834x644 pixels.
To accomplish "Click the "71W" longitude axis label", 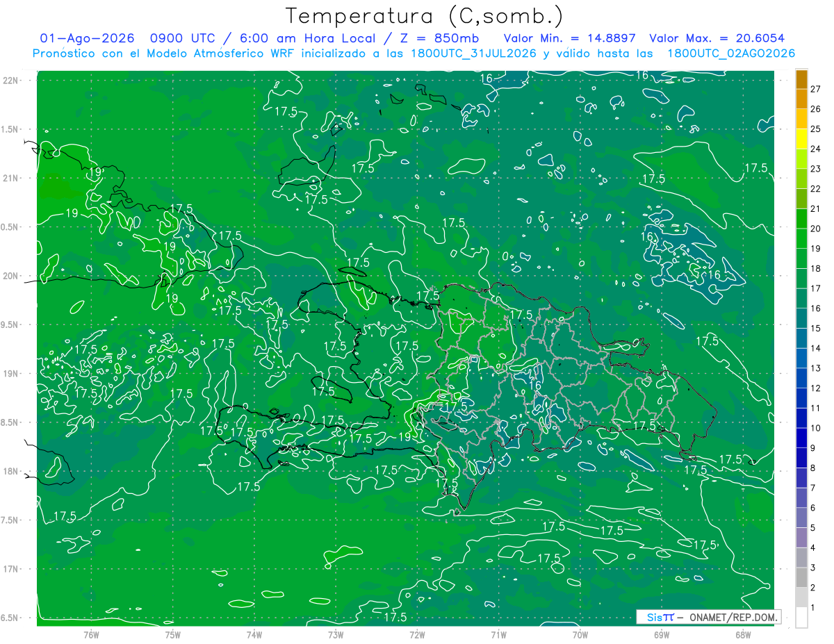I will pos(498,635).
